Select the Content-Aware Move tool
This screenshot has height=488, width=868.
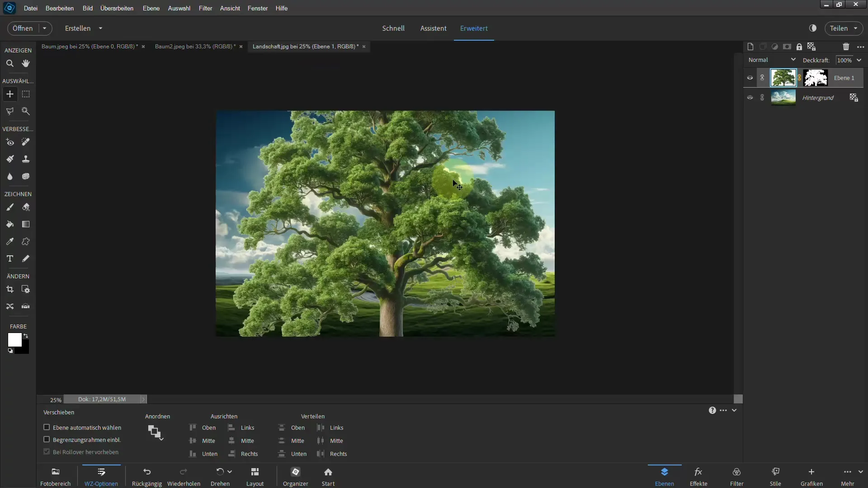(9, 306)
